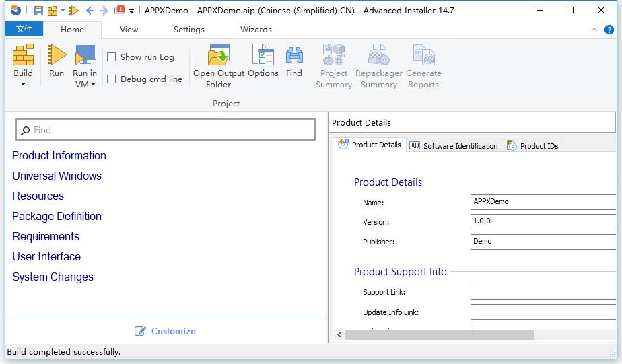Screen dimensions: 622x364
Task: Select the Software Identification tab
Action: point(454,146)
